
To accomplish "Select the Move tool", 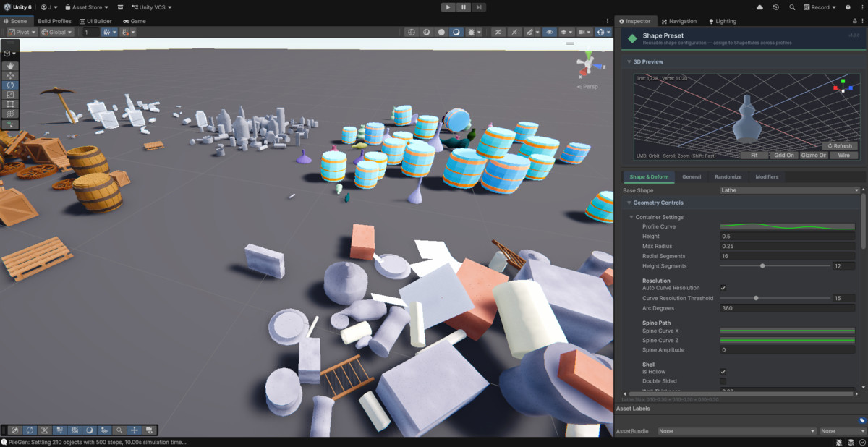I will pyautogui.click(x=11, y=75).
